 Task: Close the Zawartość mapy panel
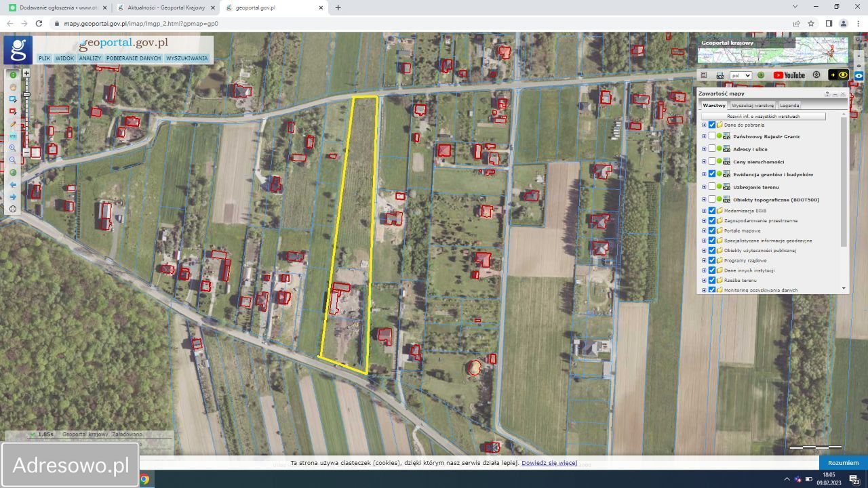(843, 94)
